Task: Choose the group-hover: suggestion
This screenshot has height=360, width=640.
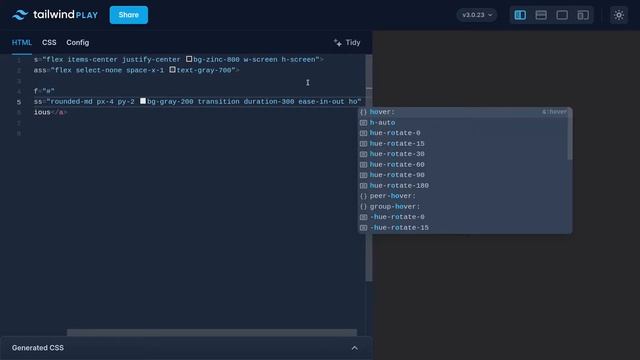Action: (463, 207)
